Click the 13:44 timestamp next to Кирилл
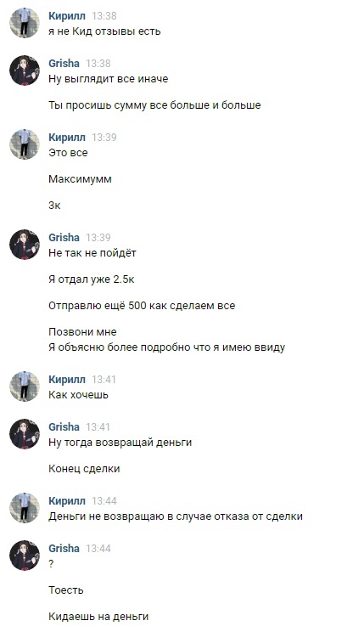The height and width of the screenshot is (632, 364). point(104,501)
